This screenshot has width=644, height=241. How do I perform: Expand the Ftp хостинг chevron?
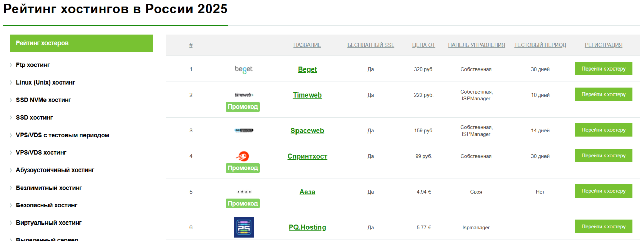click(11, 65)
